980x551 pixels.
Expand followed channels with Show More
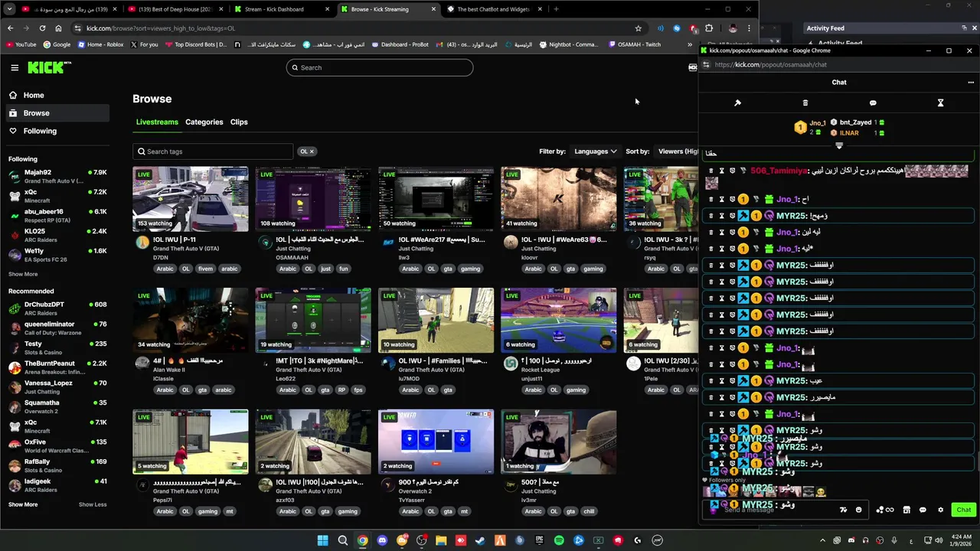click(x=23, y=274)
